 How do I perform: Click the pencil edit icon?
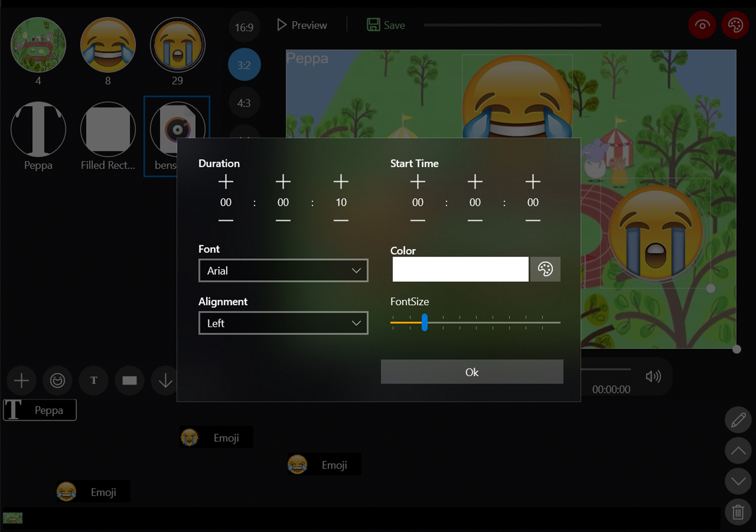click(738, 420)
